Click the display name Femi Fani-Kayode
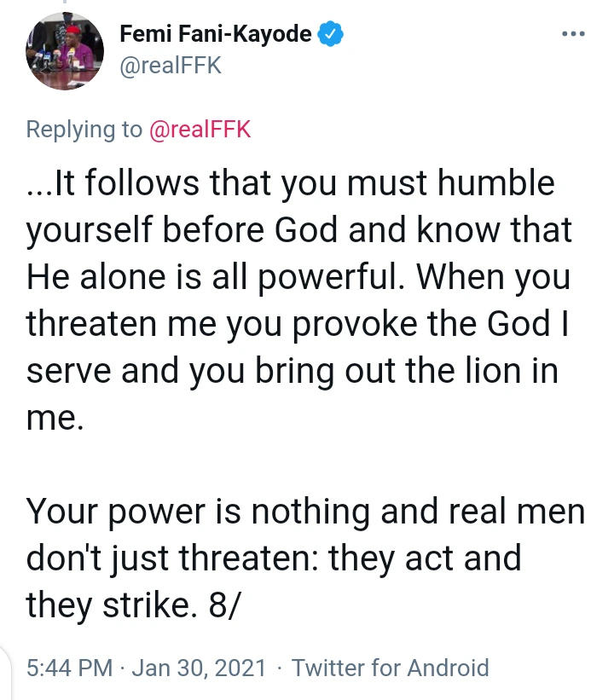The image size is (614, 700). pyautogui.click(x=217, y=35)
